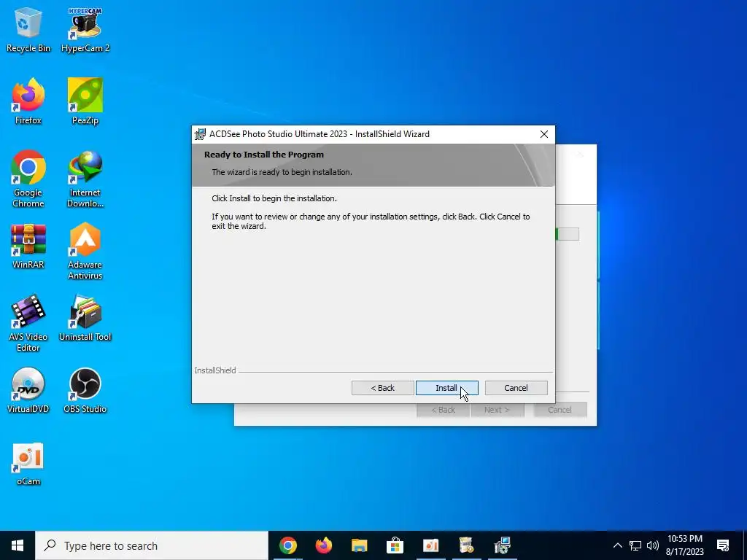Open the network status tray icon
This screenshot has height=560, width=747.
pyautogui.click(x=635, y=545)
